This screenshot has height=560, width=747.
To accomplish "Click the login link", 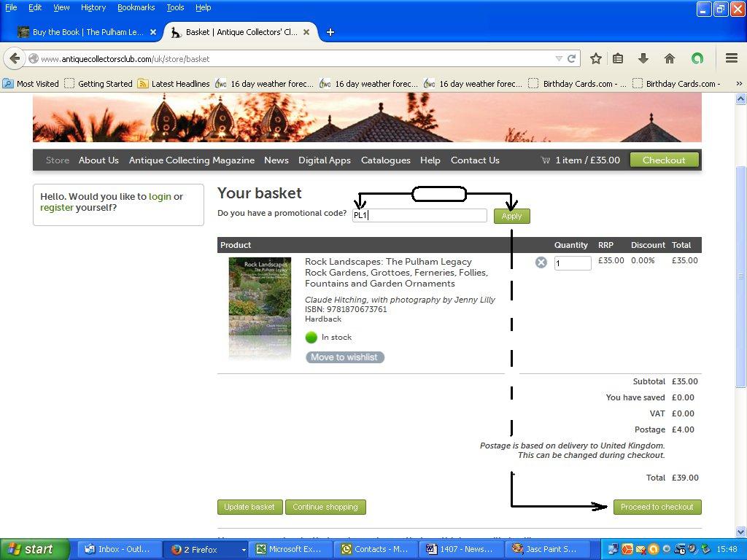I will click(160, 197).
